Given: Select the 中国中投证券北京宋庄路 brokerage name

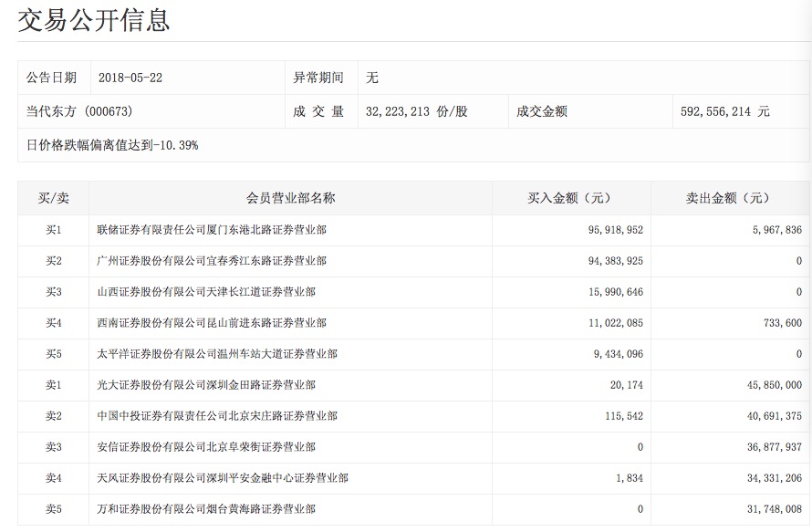Looking at the screenshot, I should [x=217, y=416].
